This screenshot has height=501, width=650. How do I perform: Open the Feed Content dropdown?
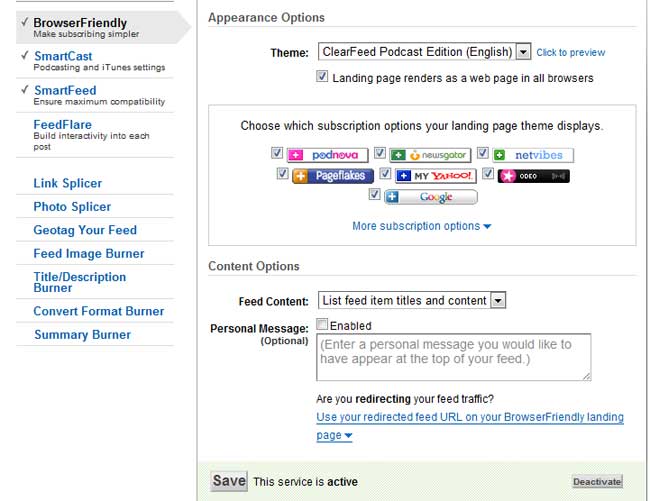click(498, 300)
